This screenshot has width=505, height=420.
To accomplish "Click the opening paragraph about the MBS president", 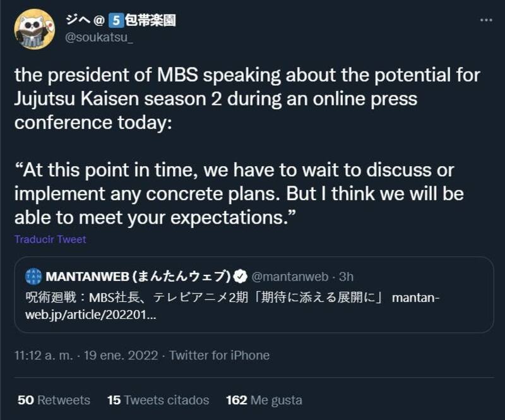I will click(x=247, y=98).
